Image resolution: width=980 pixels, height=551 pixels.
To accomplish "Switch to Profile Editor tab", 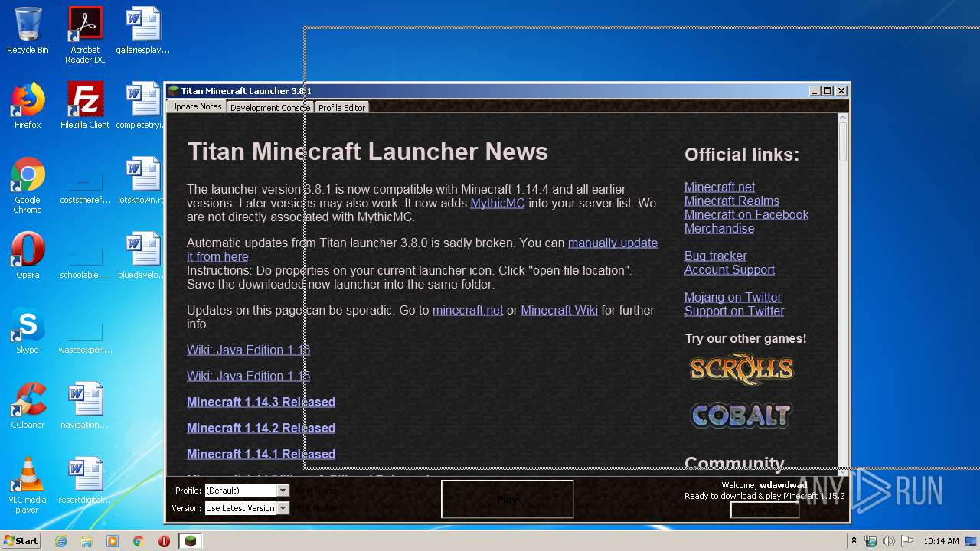I will (341, 108).
